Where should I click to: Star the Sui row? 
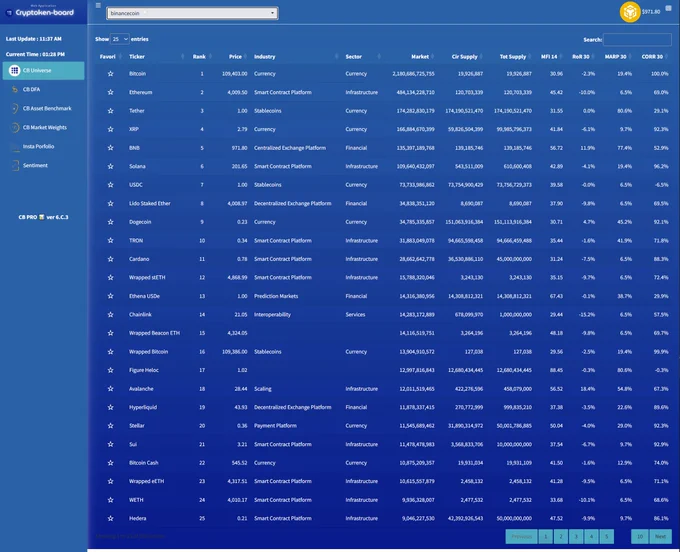(111, 444)
